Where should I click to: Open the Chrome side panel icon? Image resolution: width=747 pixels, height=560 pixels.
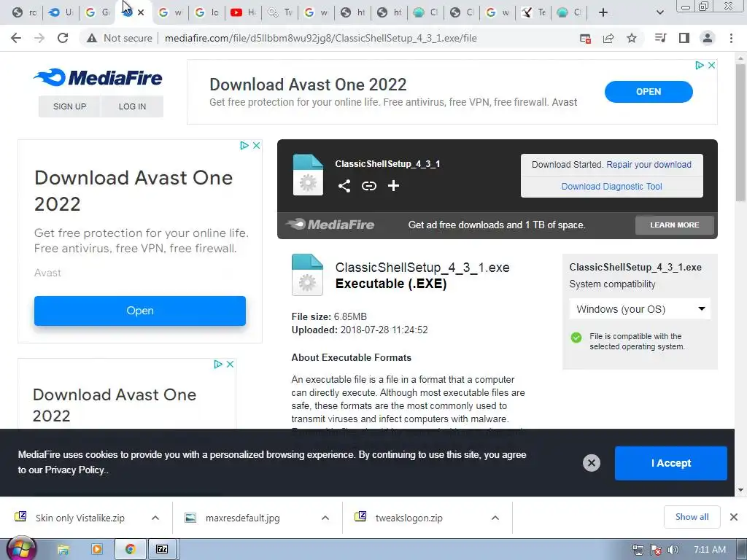coord(684,38)
